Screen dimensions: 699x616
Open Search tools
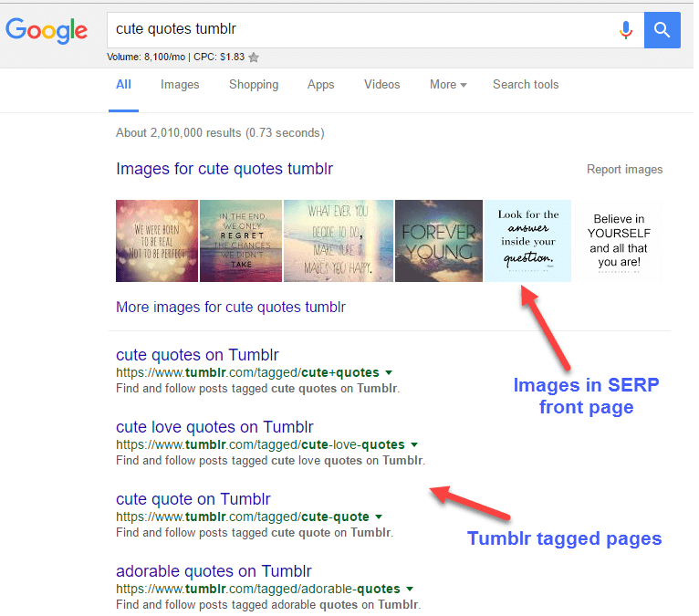(x=526, y=85)
